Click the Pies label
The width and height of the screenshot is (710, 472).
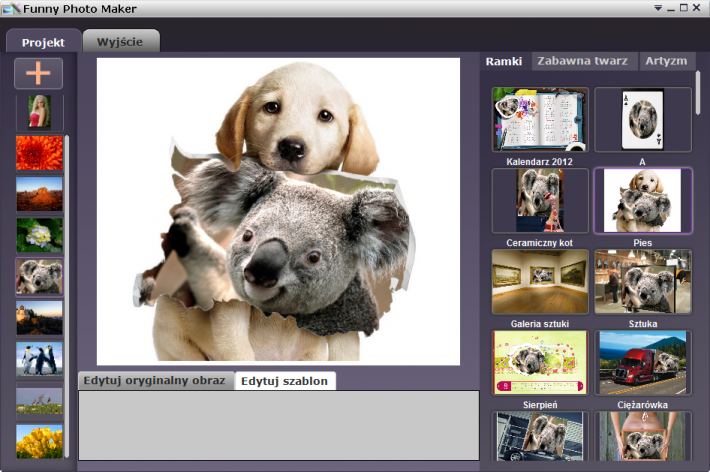click(x=643, y=243)
